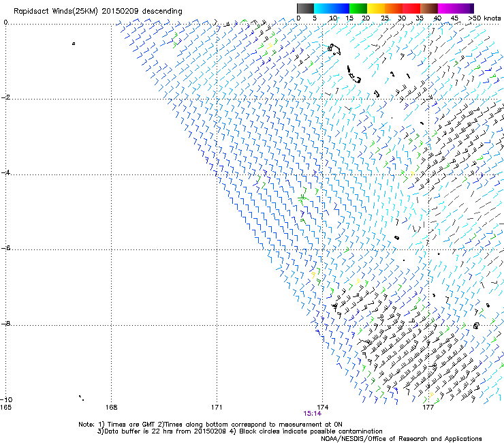Image resolution: width=504 pixels, height=443 pixels.
Task: Click legend tick label '40'
Action: pos(437,18)
